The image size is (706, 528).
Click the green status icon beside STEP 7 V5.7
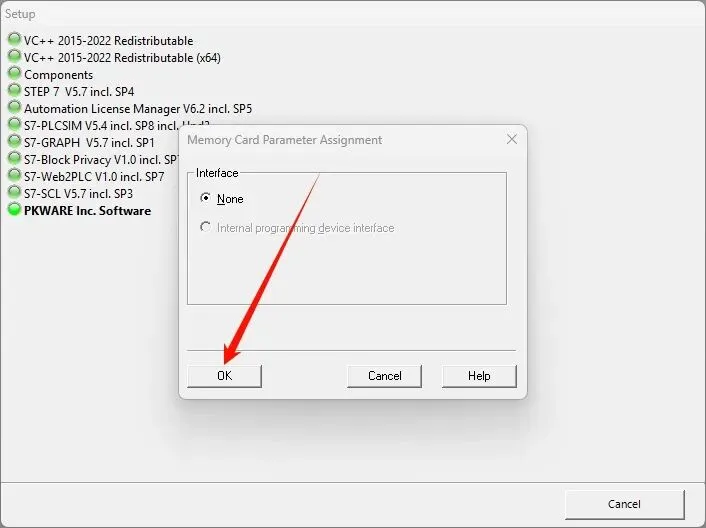[14, 90]
